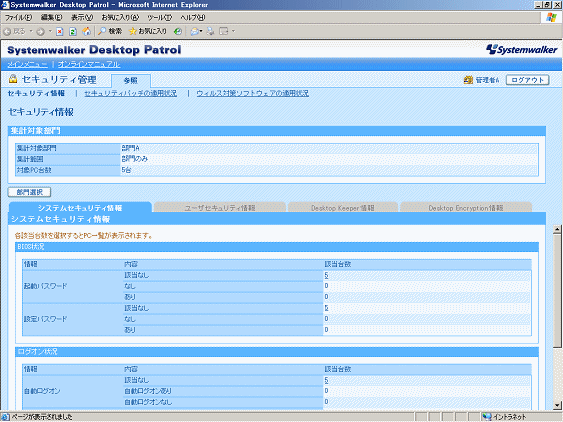The image size is (563, 422).
Task: Click the IE Forward arrow icon
Action: (40, 32)
